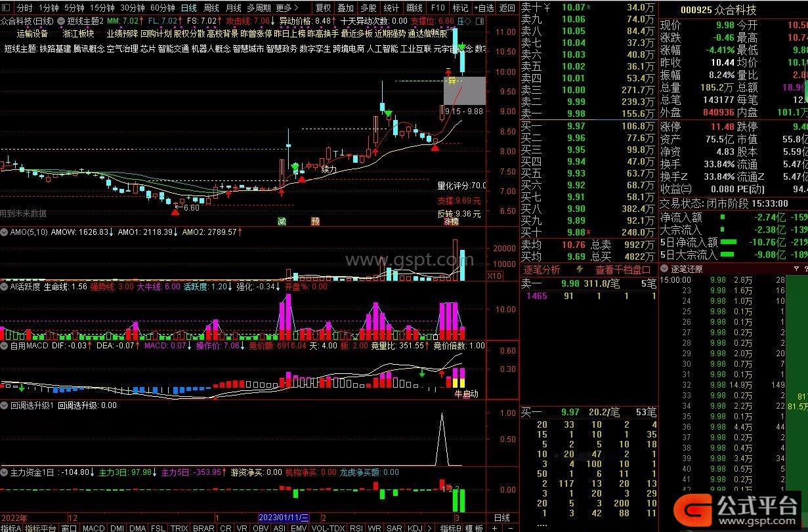Click the 预 signal marker under the chart
808x532 pixels.
316,221
